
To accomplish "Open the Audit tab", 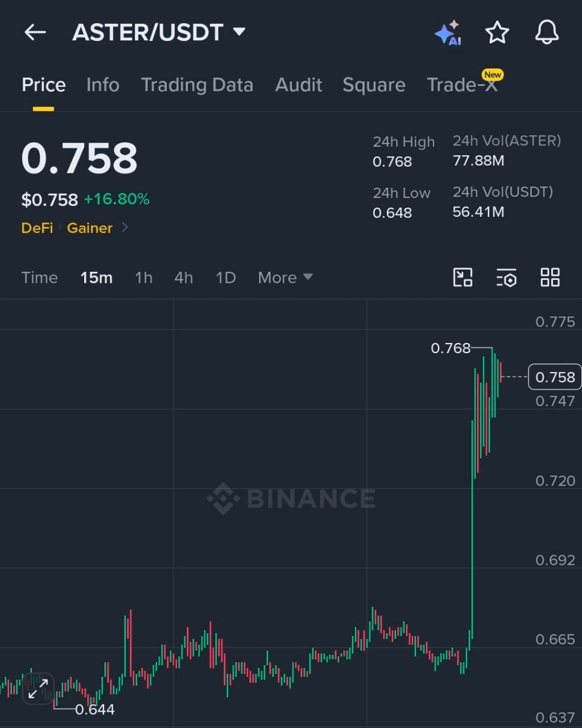I will (299, 85).
